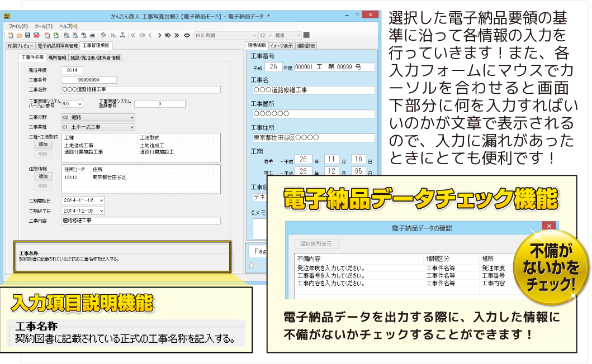Expand the 工事分野 dropdown (02 道路)
Image resolution: width=592 pixels, height=364 pixels.
tap(98, 117)
